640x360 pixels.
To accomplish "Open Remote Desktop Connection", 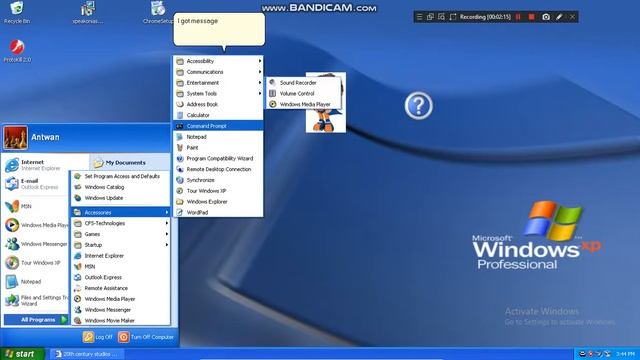I will (218, 169).
